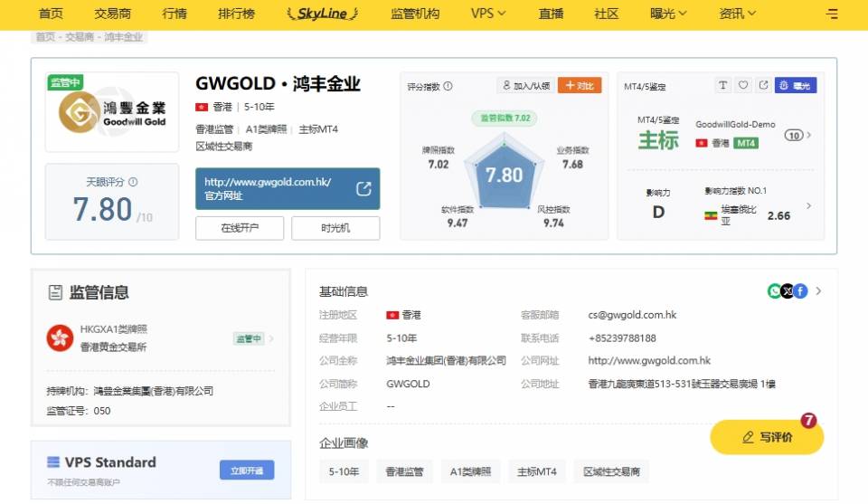This screenshot has width=868, height=504.
Task: Click the info icon beside 评分指数
Action: 448,86
